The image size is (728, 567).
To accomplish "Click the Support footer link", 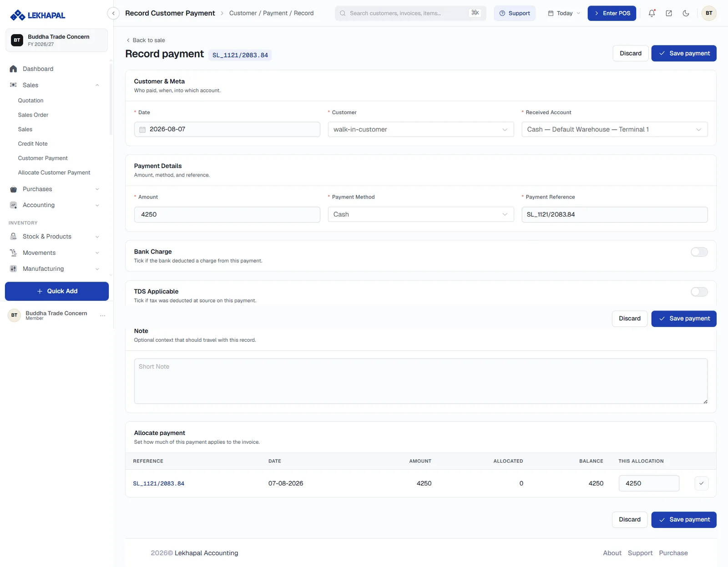I will (x=640, y=553).
